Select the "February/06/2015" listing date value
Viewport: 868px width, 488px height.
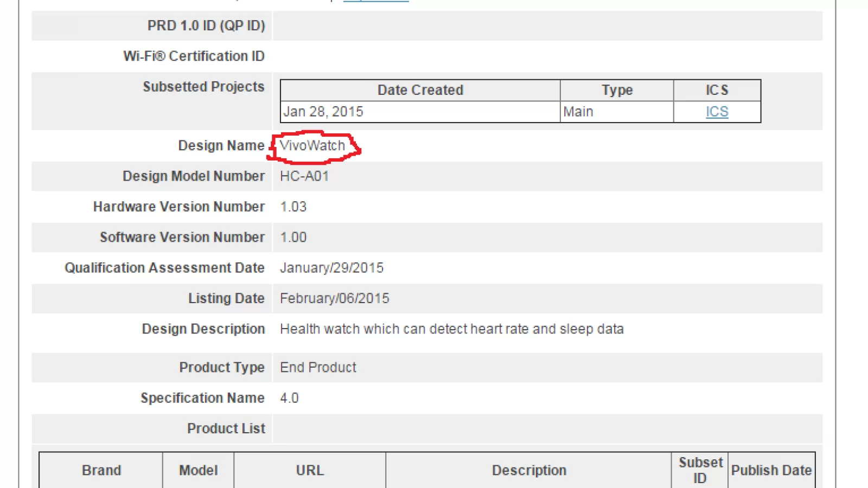tap(335, 298)
